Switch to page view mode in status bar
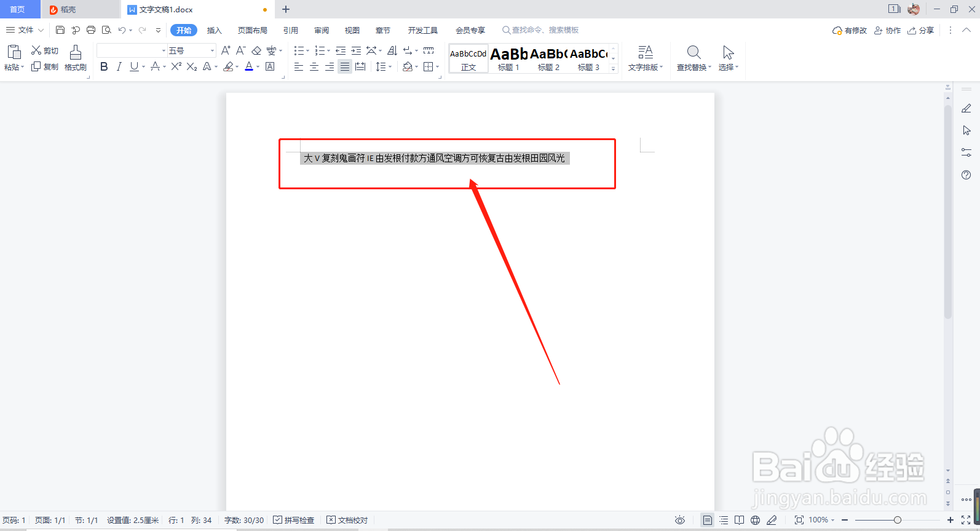 pyautogui.click(x=708, y=520)
